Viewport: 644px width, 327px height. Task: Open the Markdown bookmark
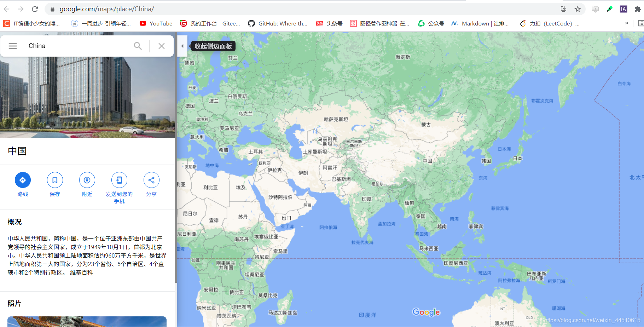point(480,24)
